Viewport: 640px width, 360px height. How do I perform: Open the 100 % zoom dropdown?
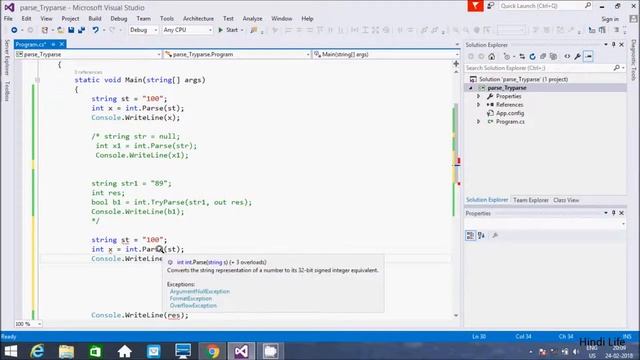[28, 324]
